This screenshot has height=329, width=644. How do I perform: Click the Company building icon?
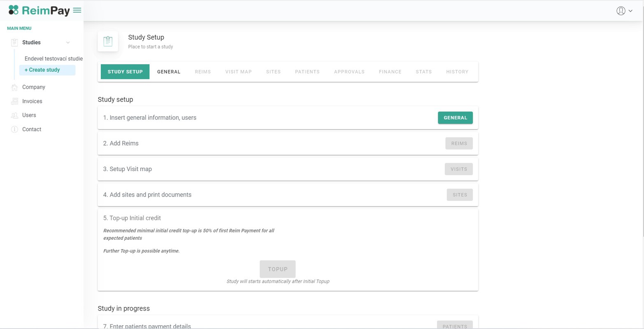pos(14,87)
